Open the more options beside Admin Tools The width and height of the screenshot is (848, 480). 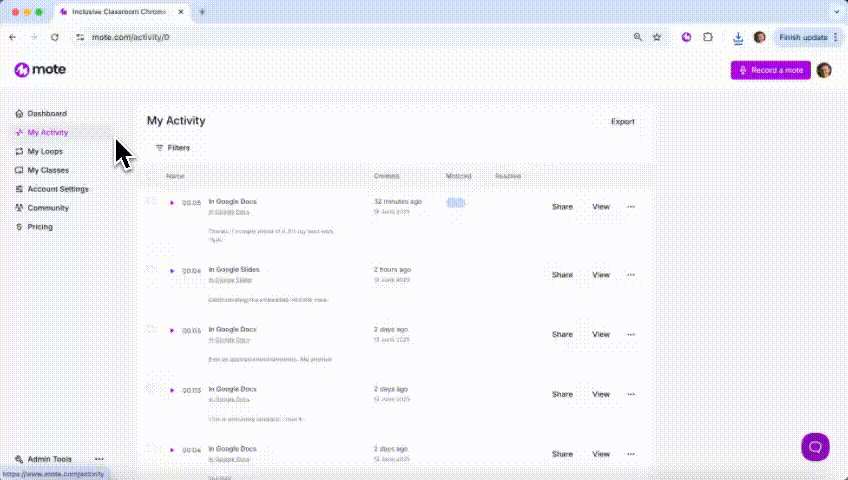pos(99,459)
